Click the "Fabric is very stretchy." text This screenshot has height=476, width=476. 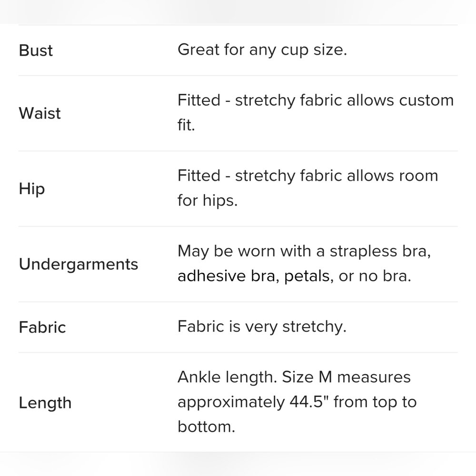[262, 327]
